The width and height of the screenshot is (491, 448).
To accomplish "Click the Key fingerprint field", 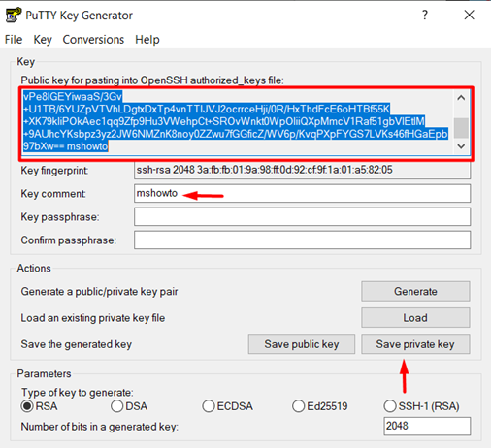I will click(x=302, y=170).
